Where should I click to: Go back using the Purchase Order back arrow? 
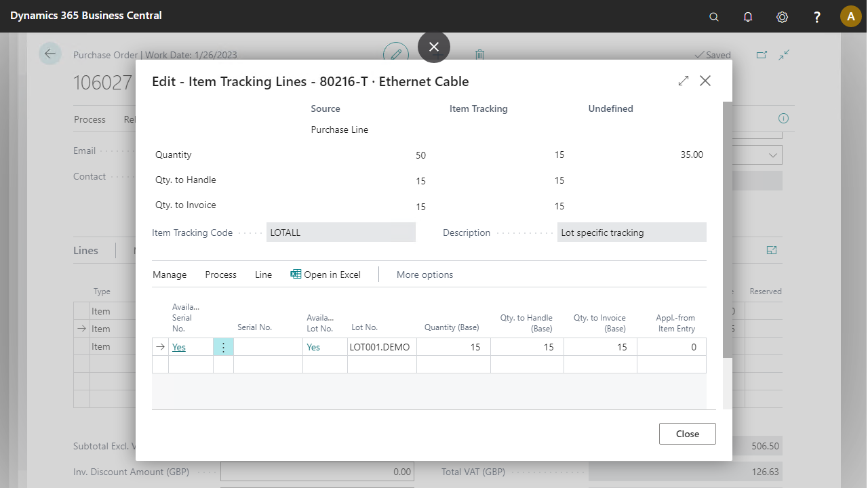(x=50, y=54)
